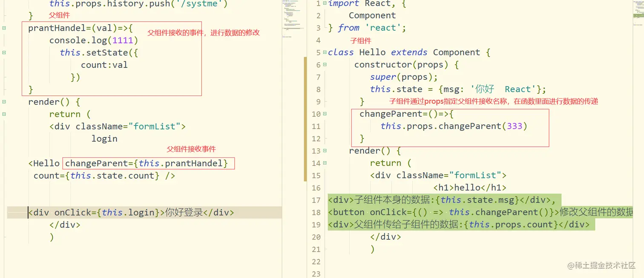
Task: Click the {this.state.msg} div on line 17
Action: (x=442, y=200)
